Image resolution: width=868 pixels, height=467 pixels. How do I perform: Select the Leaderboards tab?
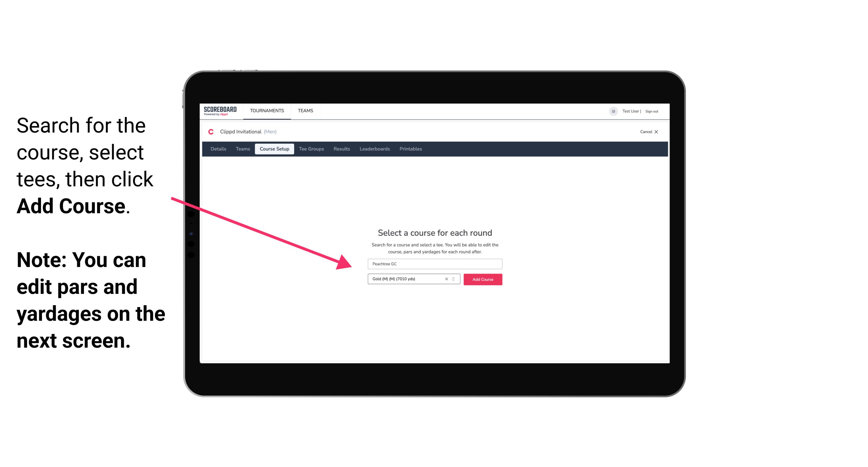point(374,149)
